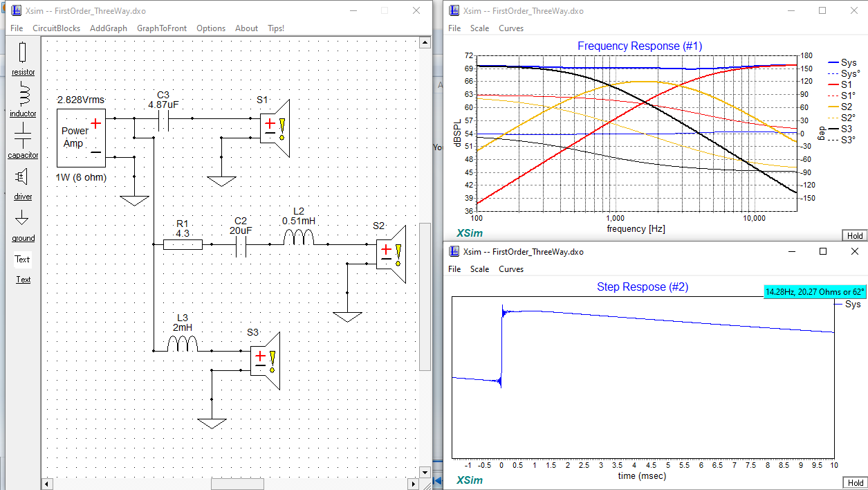The height and width of the screenshot is (490, 868).
Task: Click schematic vertical scrollbar up arrow
Action: [425, 43]
